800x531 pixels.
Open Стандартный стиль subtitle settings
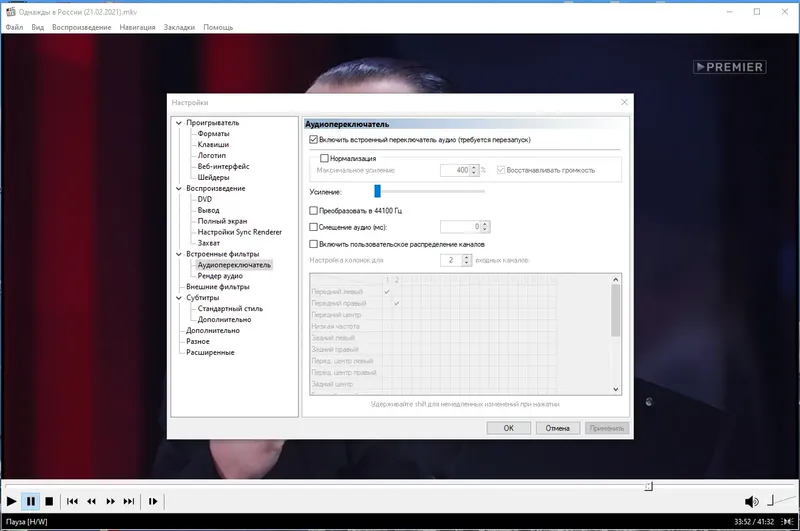(x=230, y=309)
